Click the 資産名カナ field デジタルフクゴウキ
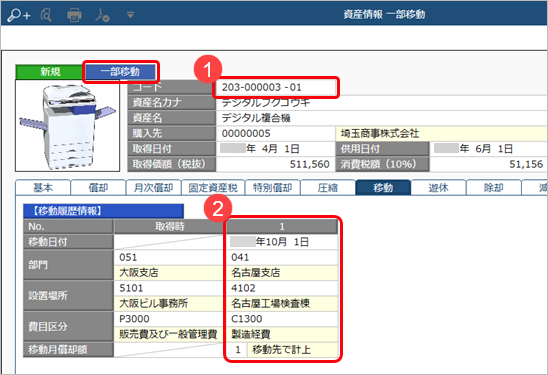 point(381,102)
